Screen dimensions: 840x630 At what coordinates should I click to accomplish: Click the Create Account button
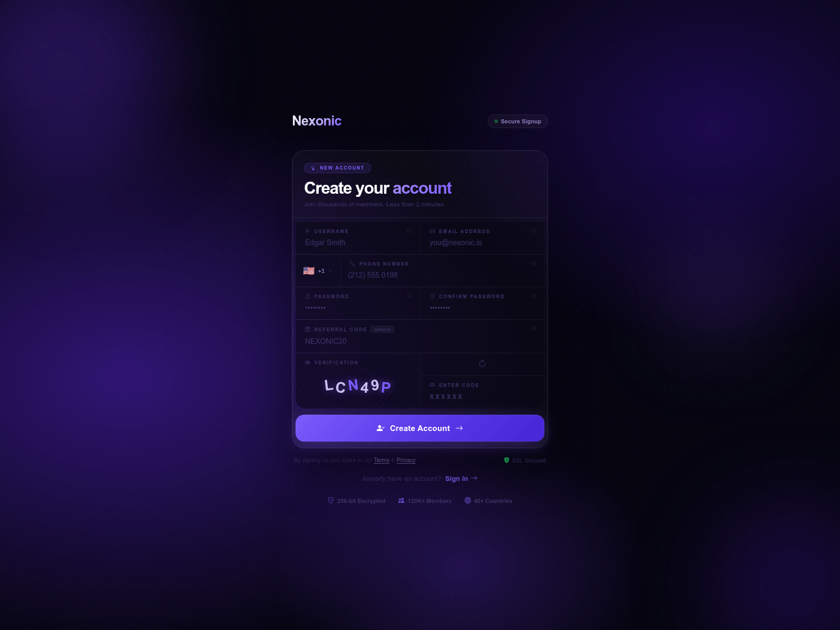click(x=420, y=428)
